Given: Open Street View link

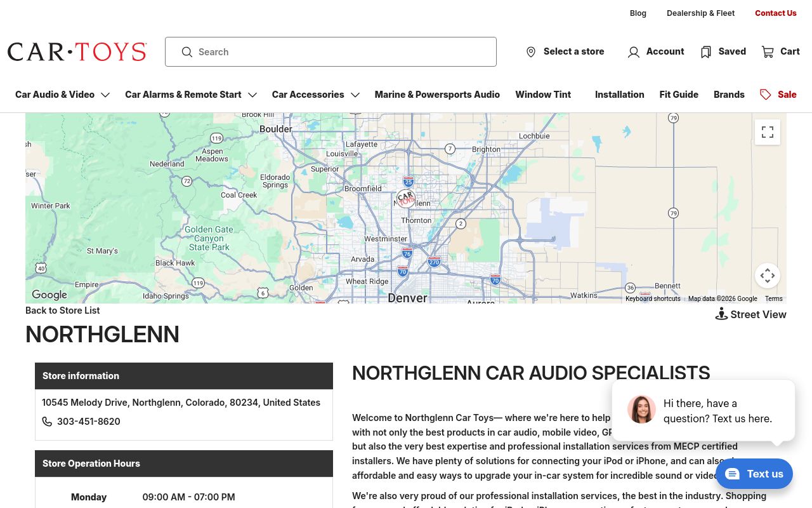Looking at the screenshot, I should pyautogui.click(x=758, y=314).
